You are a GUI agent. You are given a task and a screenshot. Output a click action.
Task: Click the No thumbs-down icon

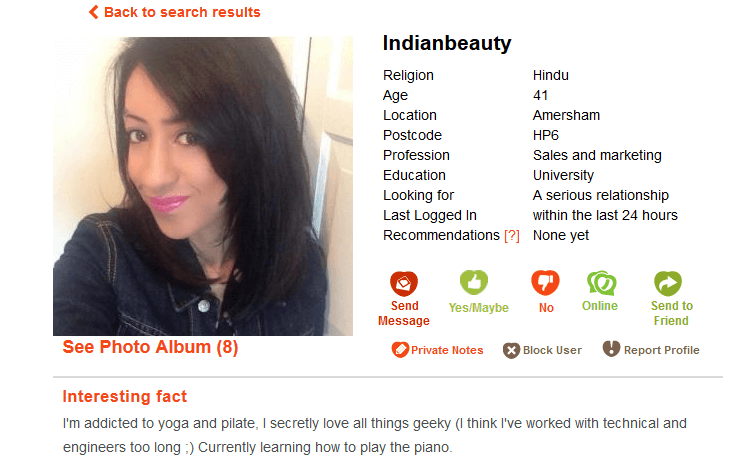pos(546,282)
